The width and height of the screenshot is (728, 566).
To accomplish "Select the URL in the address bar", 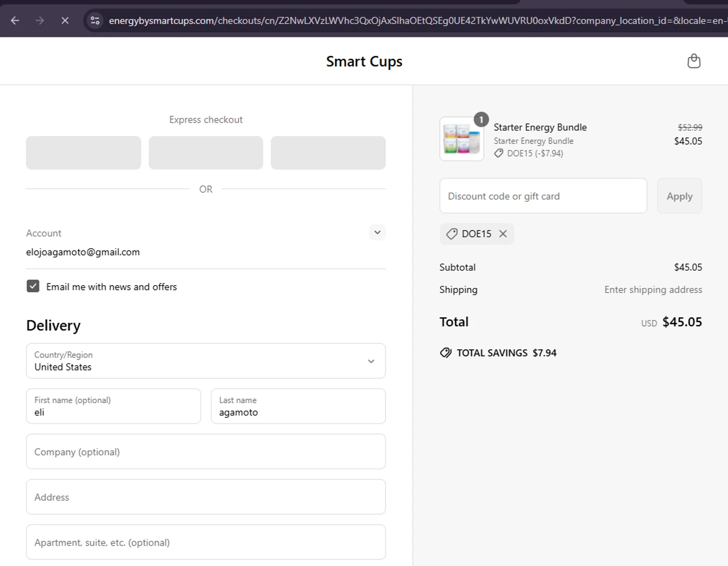I will (417, 20).
